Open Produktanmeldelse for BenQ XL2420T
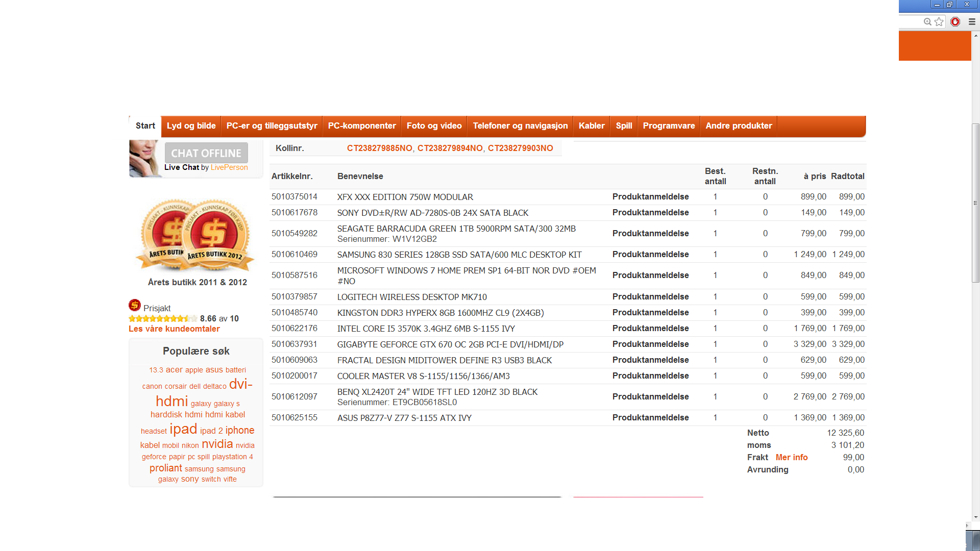Screen dimensions: 980x551 (651, 397)
